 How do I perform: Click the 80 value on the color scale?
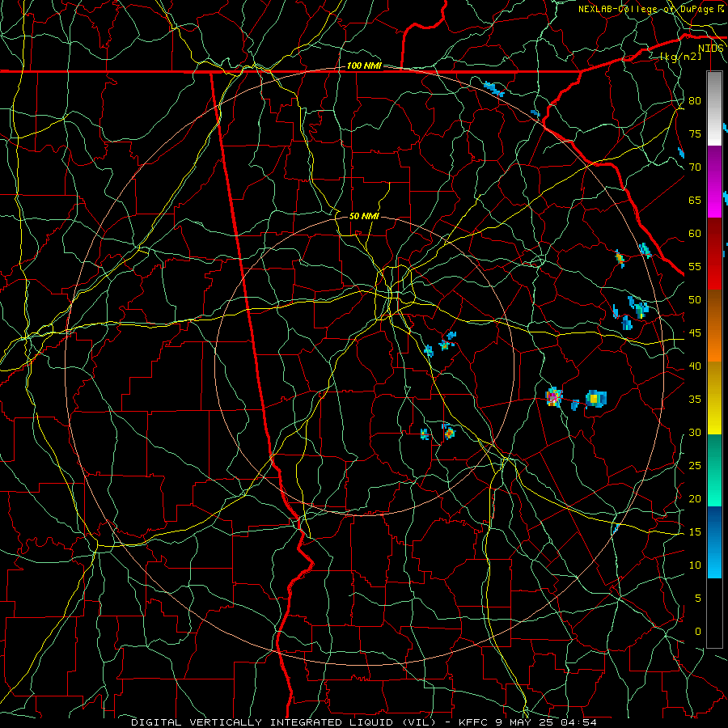[695, 101]
